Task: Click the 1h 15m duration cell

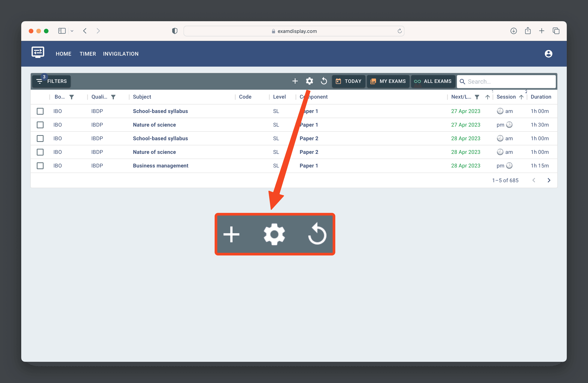Action: [x=540, y=166]
